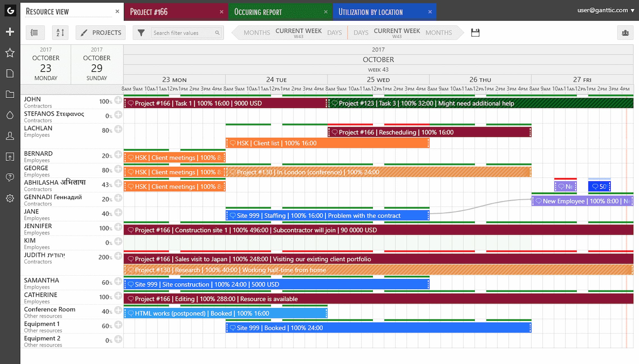The image size is (639, 364).
Task: Open October 29 end date picker
Action: click(97, 64)
